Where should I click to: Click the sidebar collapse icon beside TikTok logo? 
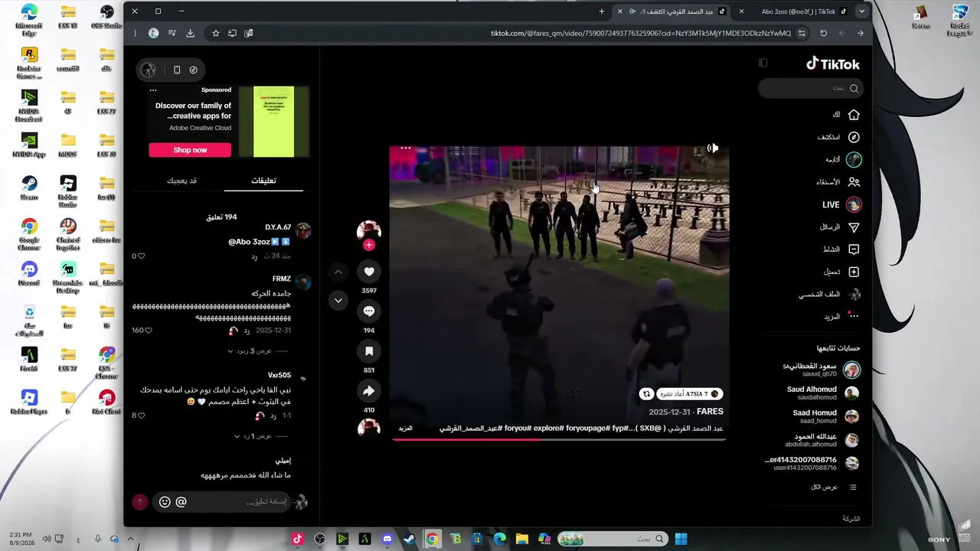(763, 63)
